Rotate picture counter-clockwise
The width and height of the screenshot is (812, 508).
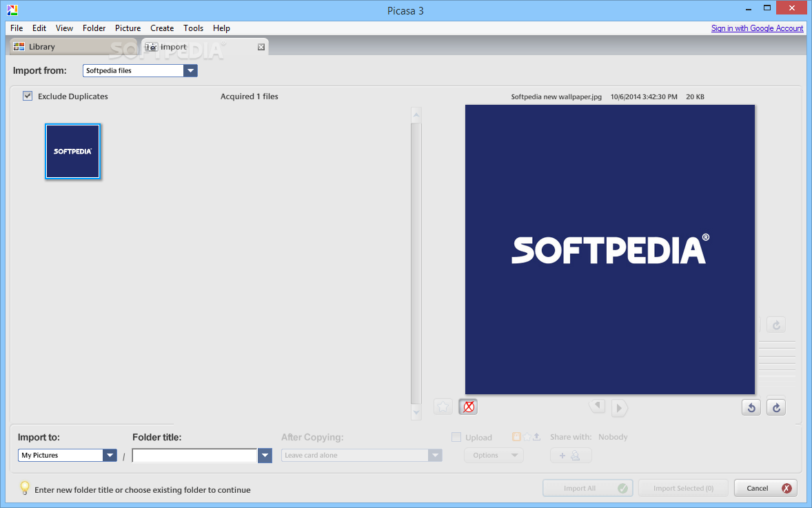751,407
